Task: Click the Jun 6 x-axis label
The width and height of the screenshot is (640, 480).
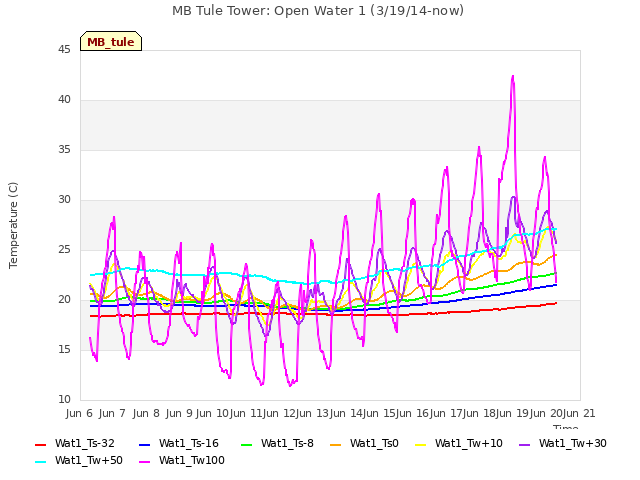Action: 79,413
